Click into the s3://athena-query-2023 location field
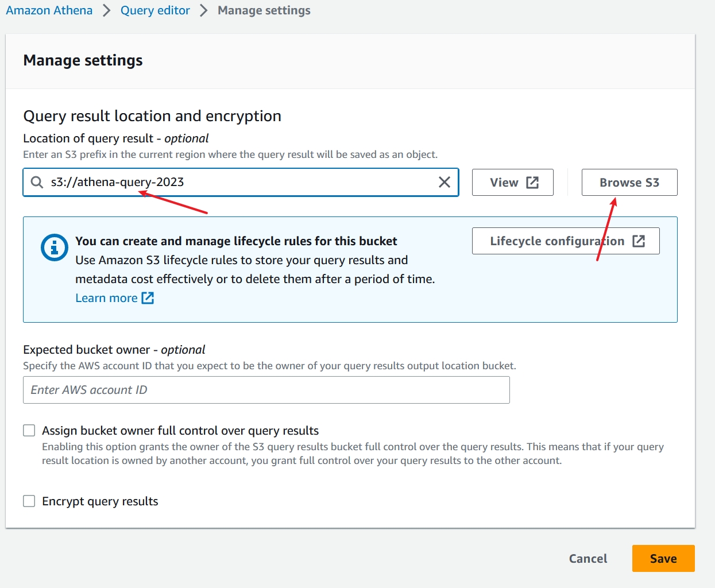715x588 pixels. pyautogui.click(x=230, y=182)
